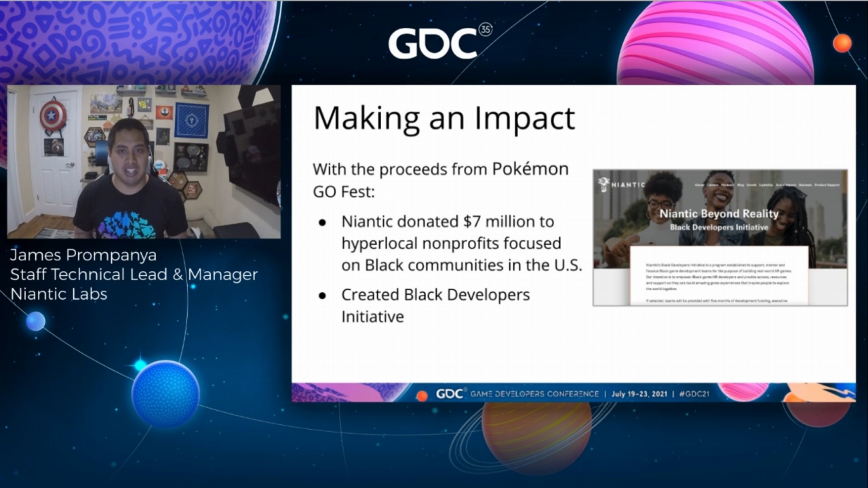Click 'With the proceeds from Pokémon' line
868x488 pixels.
[441, 169]
